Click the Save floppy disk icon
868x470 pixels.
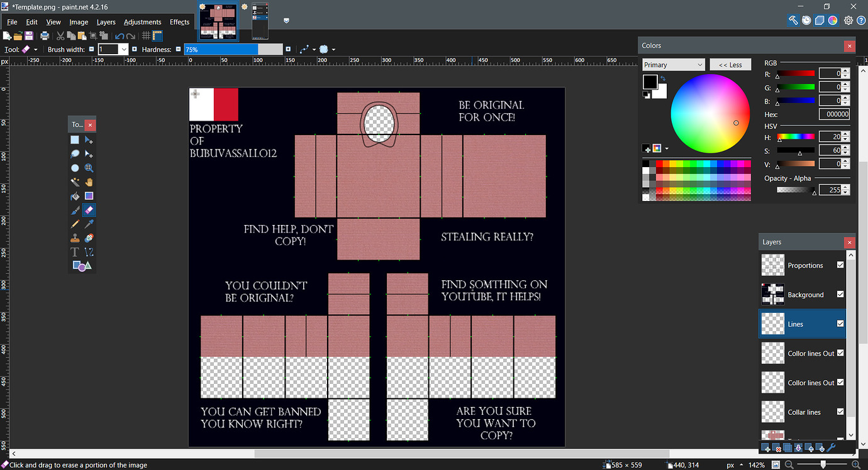29,36
